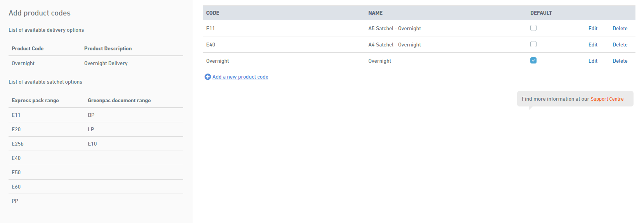Select the PP entry in Express pack range

click(15, 201)
